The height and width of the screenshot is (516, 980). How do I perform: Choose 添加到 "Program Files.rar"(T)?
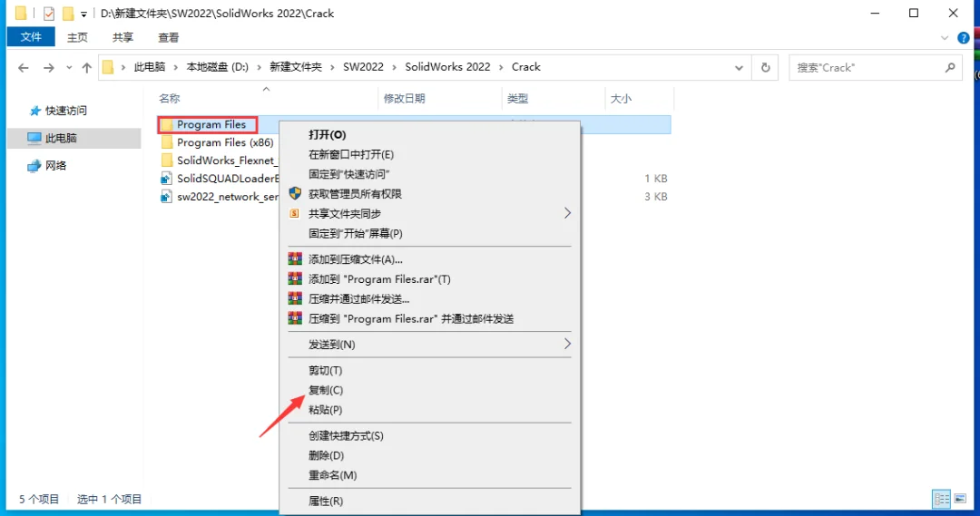429,279
